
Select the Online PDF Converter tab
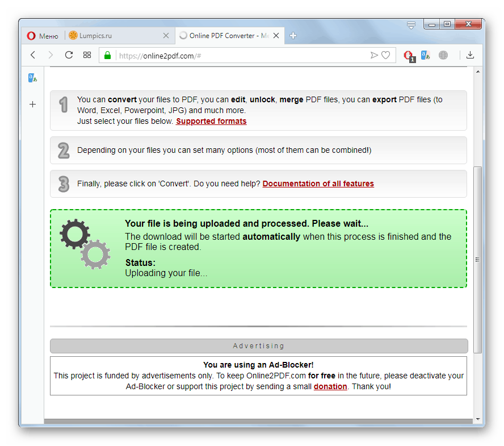[x=229, y=36]
